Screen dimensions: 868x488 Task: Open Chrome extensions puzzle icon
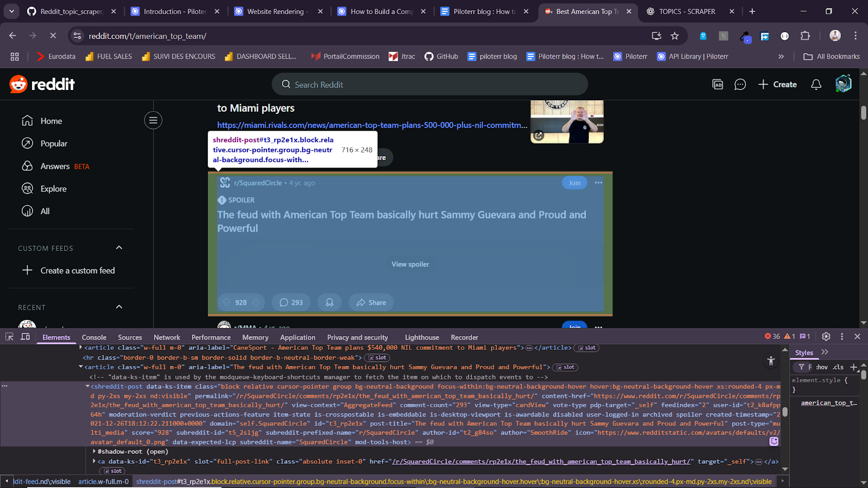[x=805, y=36]
